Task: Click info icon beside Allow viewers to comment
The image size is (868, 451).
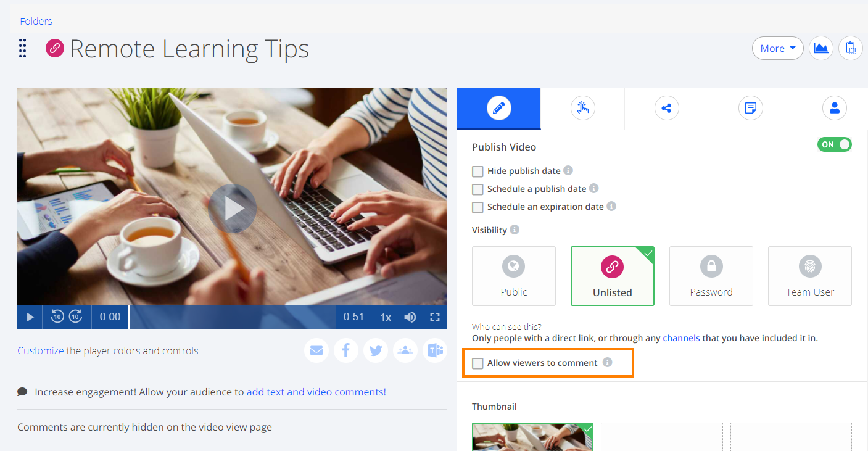Action: [608, 362]
